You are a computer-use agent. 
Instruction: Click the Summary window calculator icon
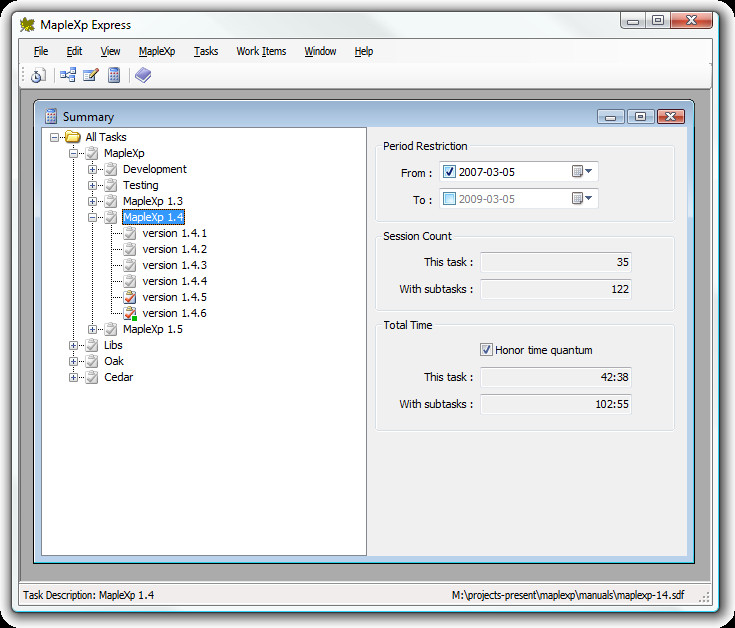pos(51,116)
